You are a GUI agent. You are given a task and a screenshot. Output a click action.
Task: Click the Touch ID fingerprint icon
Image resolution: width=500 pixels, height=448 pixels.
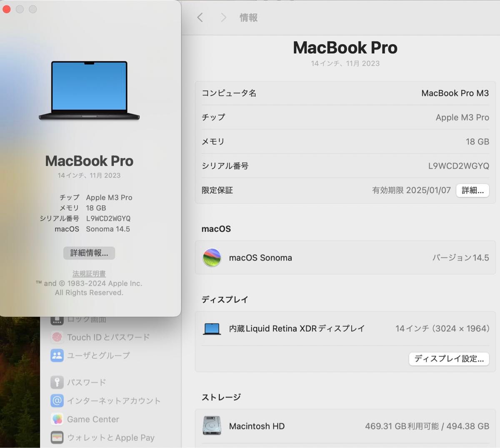pos(57,337)
